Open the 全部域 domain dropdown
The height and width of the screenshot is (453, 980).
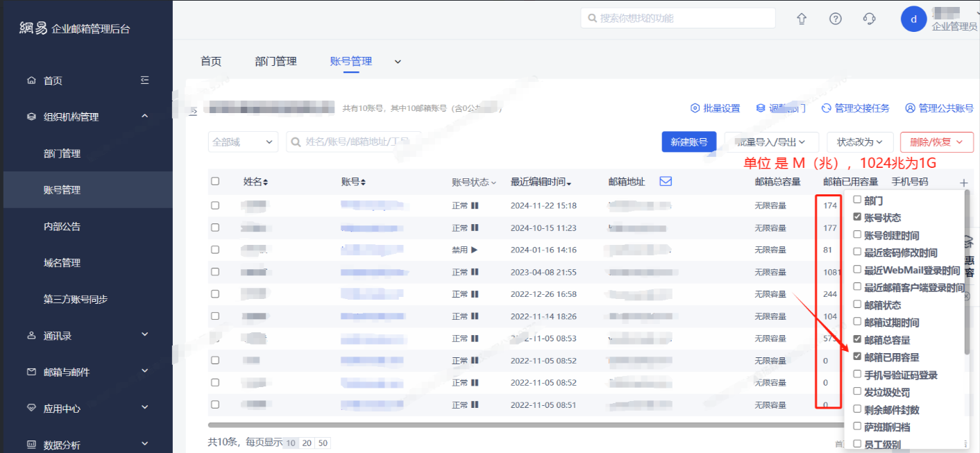tap(242, 142)
